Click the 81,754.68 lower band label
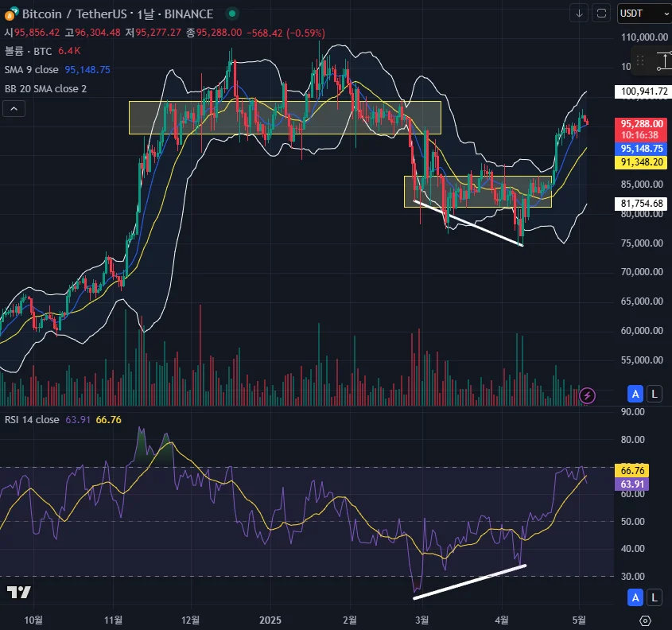 642,203
